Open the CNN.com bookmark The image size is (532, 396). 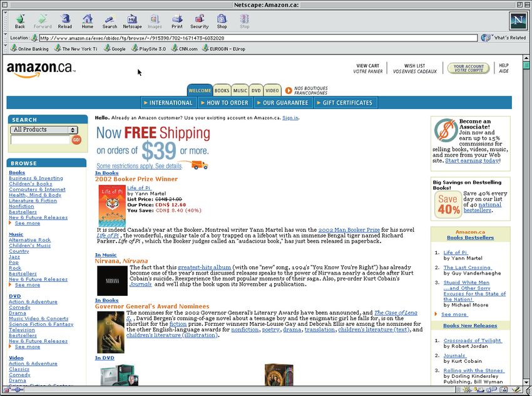coord(185,49)
